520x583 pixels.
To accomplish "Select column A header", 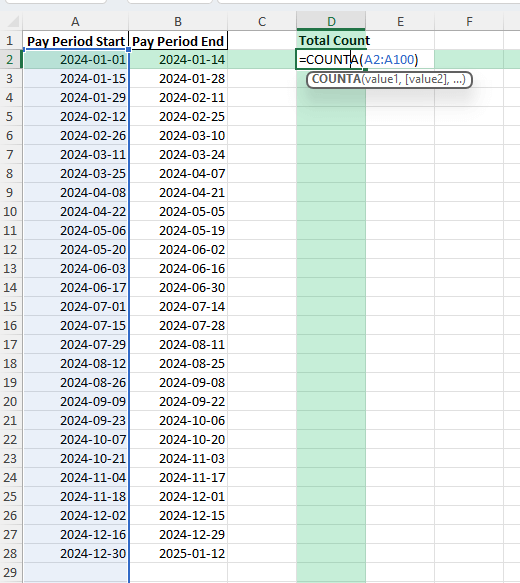I will 75,22.
